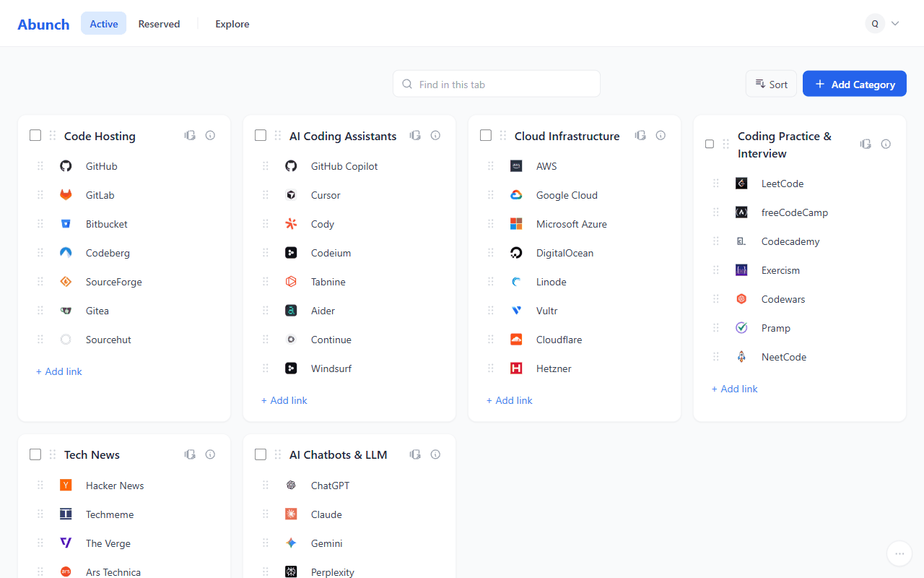Click the AWS logo icon
This screenshot has width=924, height=578.
[516, 166]
